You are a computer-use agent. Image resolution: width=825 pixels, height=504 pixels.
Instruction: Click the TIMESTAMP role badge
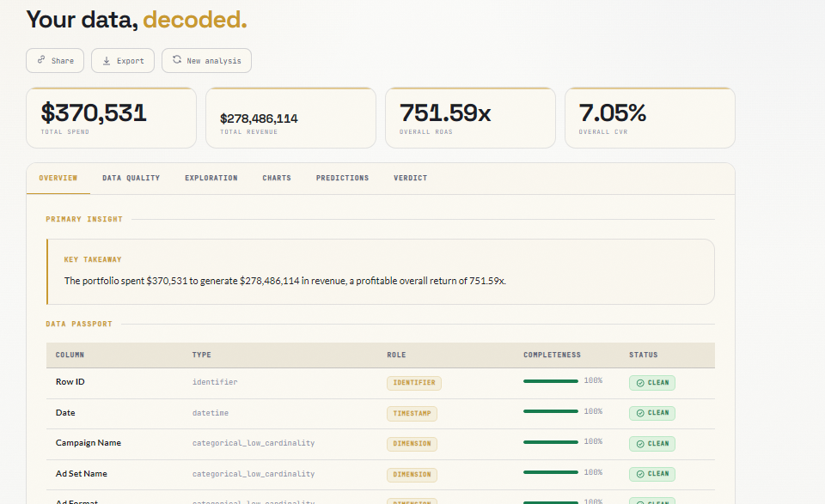coord(412,414)
